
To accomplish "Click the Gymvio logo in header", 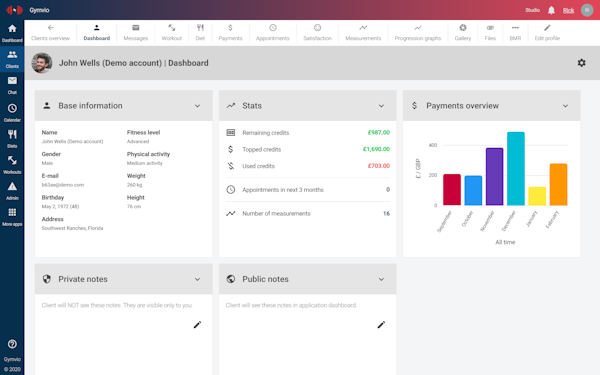I will (x=14, y=10).
